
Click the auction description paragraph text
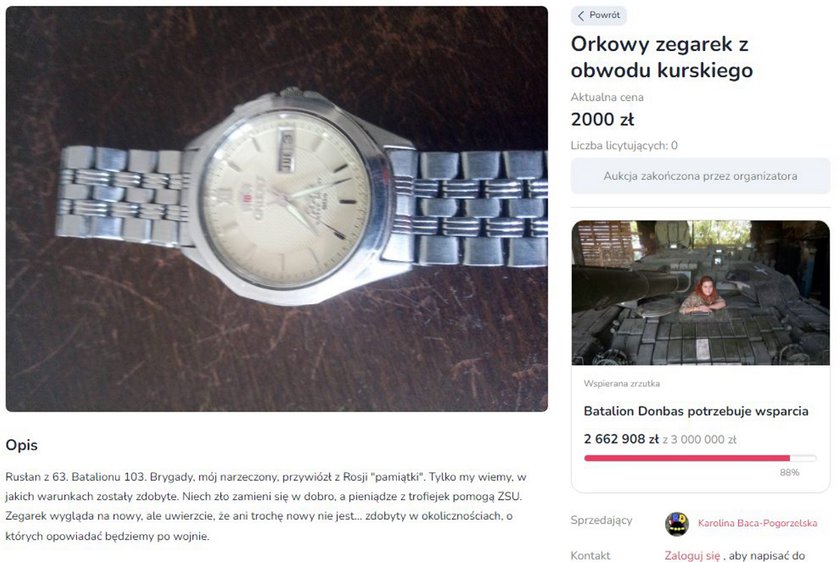pyautogui.click(x=266, y=506)
